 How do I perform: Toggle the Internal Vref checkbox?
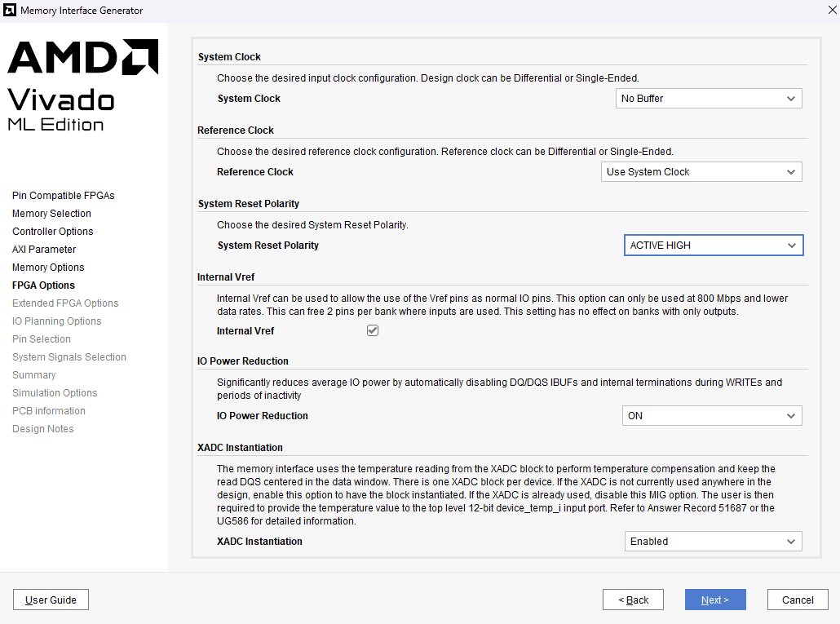[373, 331]
